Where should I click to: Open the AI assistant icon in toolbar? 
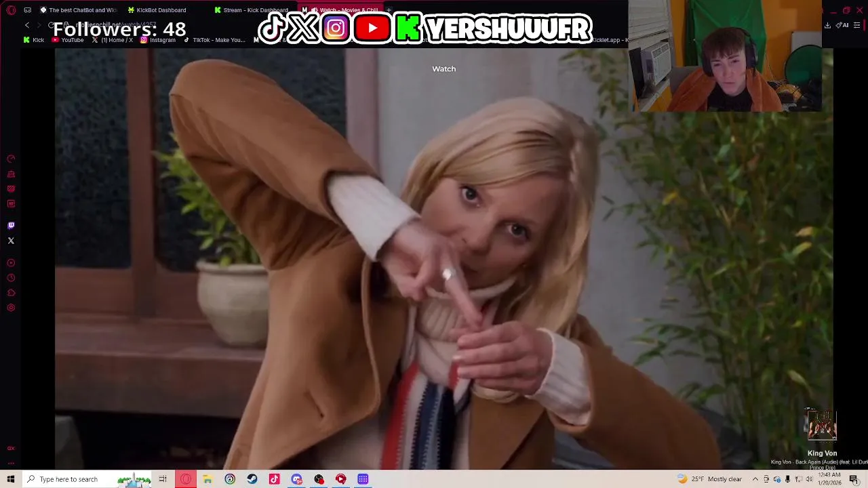click(x=843, y=25)
